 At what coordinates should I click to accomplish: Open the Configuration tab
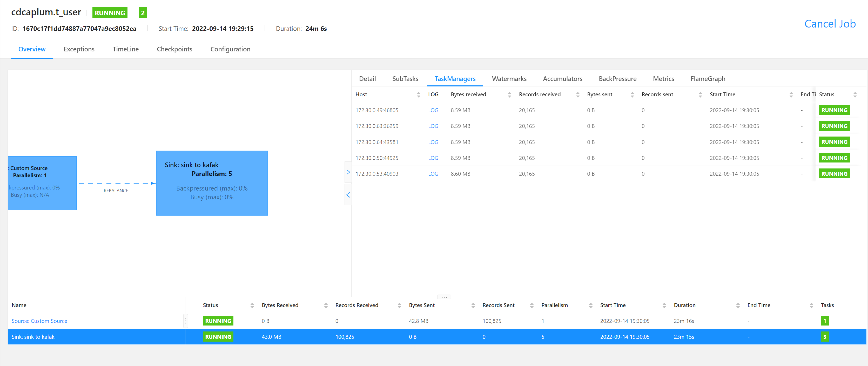click(x=231, y=49)
